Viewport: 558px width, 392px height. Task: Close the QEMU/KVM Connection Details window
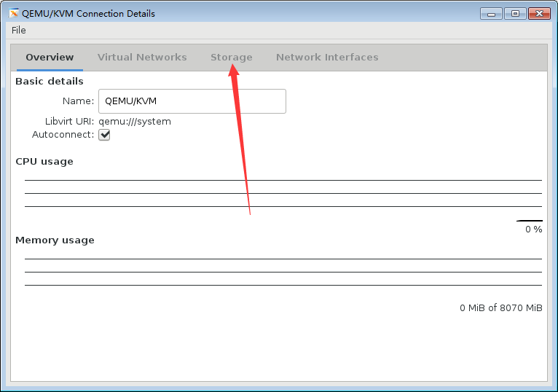click(x=539, y=14)
